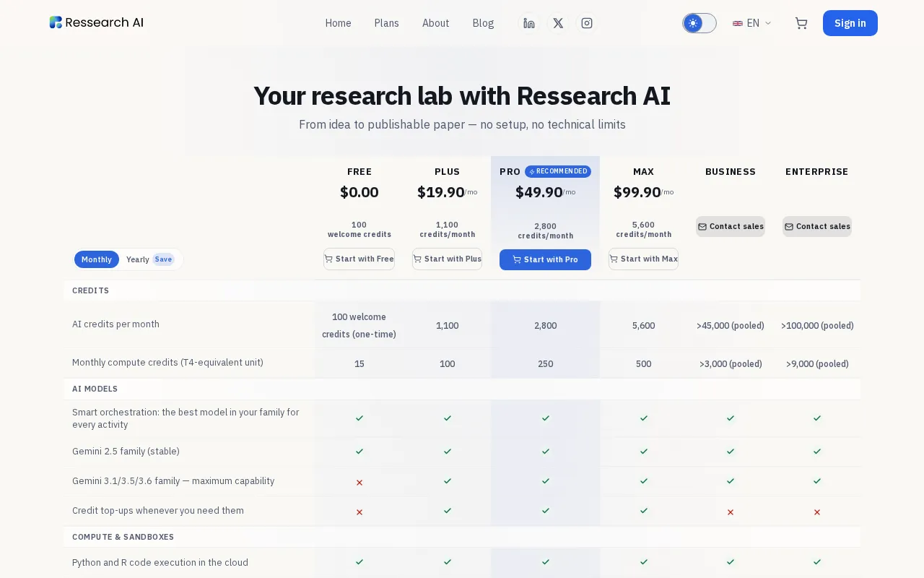Viewport: 924px width, 578px height.
Task: Click Python and R checkmark in Max column
Action: tap(644, 562)
